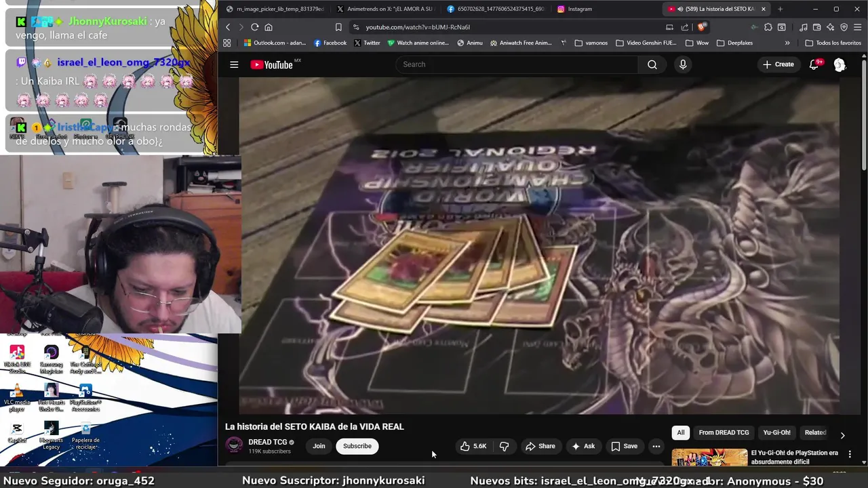868x488 pixels.
Task: Open the Create button on YouTube
Action: (778, 64)
